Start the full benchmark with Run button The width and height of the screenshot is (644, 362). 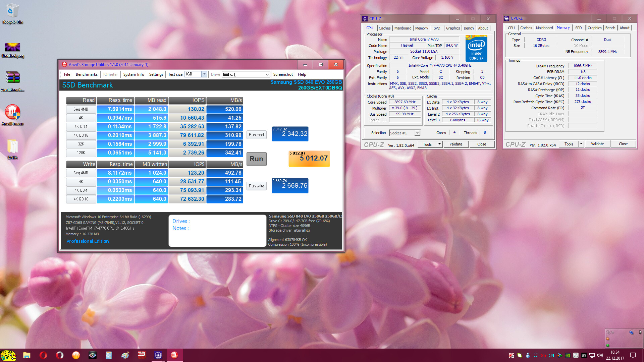pos(256,159)
